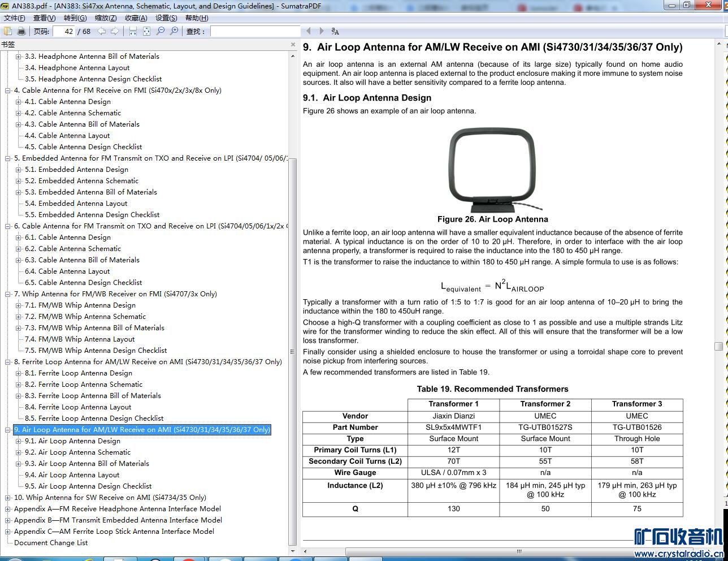The height and width of the screenshot is (561, 728).
Task: Go to previous page arrow icon
Action: [x=102, y=31]
